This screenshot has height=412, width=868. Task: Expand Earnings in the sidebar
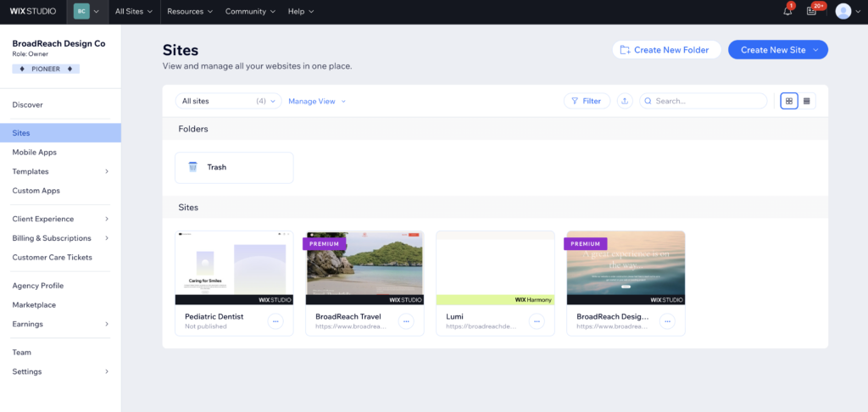pos(60,324)
